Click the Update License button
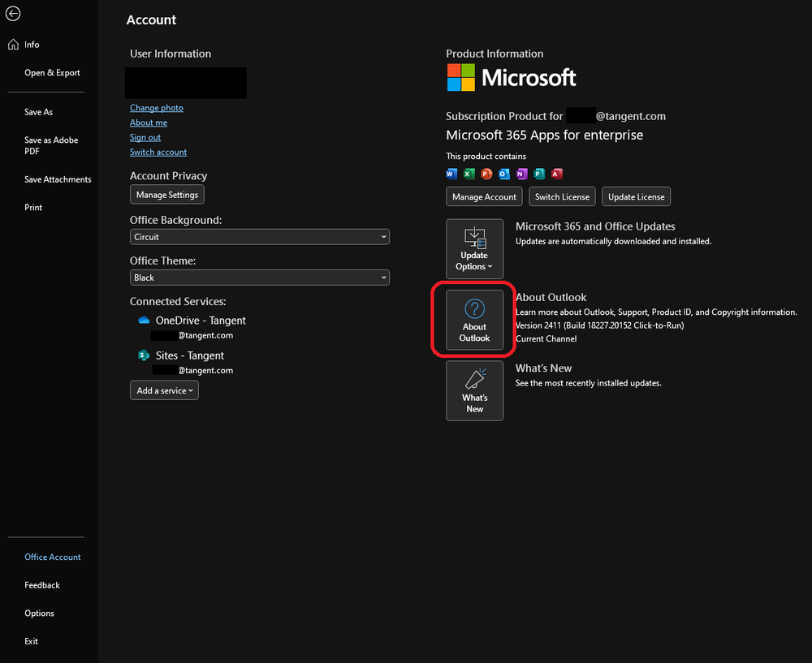This screenshot has height=663, width=812. (x=636, y=196)
